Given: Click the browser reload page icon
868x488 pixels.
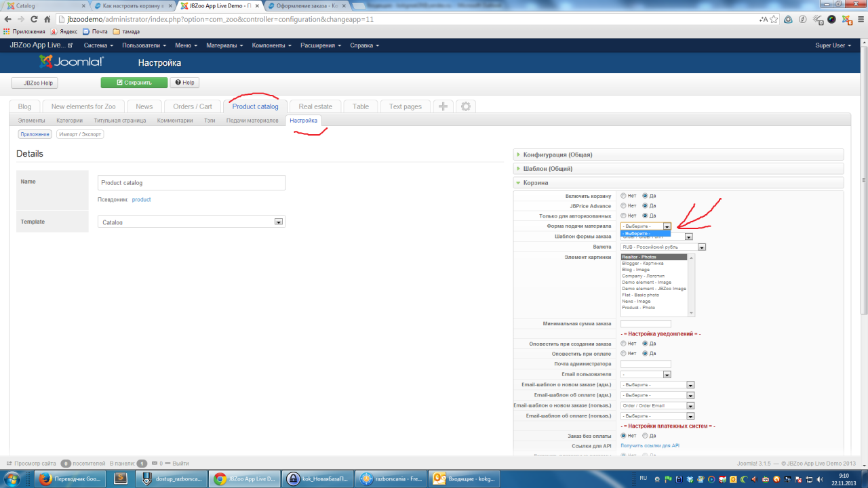Looking at the screenshot, I should coord(34,19).
